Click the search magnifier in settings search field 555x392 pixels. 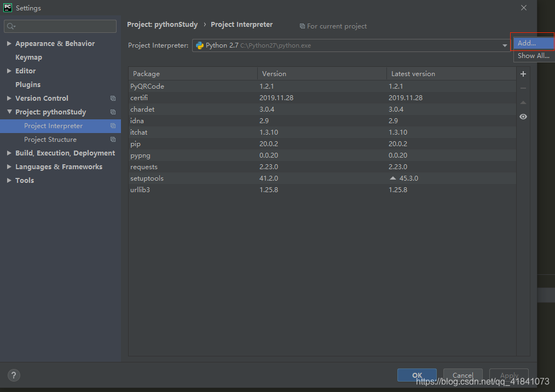tap(9, 26)
